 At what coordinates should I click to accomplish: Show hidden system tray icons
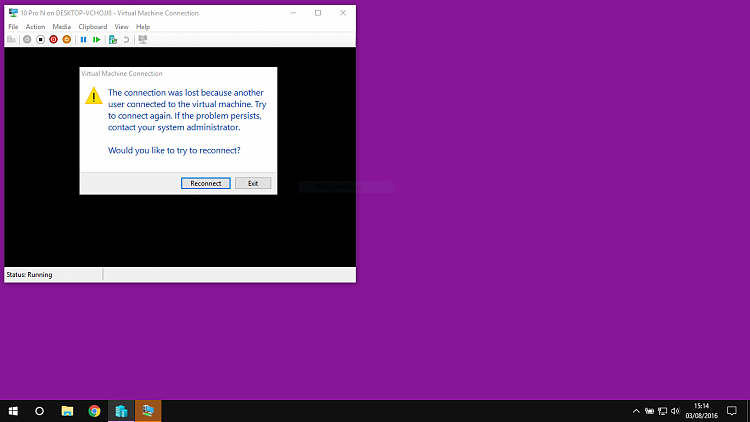[636, 411]
